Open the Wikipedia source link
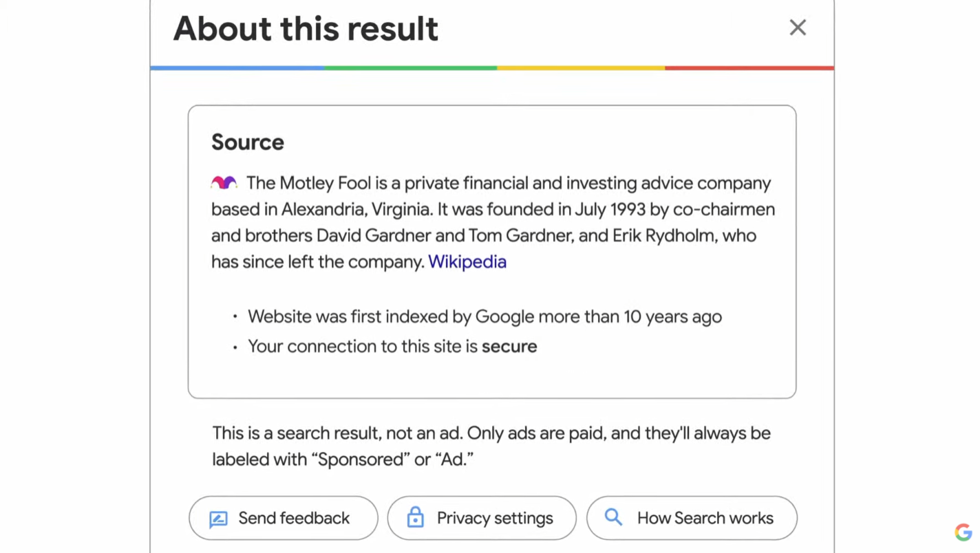The image size is (980, 553). (x=467, y=262)
